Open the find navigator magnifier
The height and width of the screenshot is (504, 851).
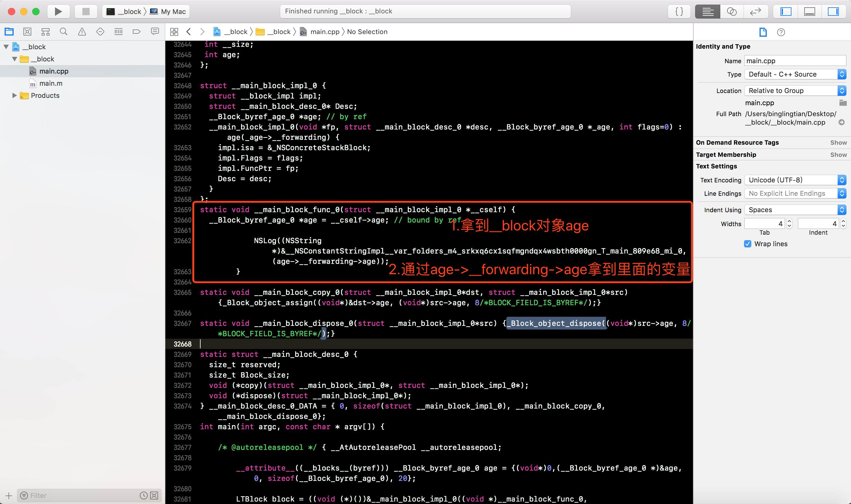click(64, 32)
